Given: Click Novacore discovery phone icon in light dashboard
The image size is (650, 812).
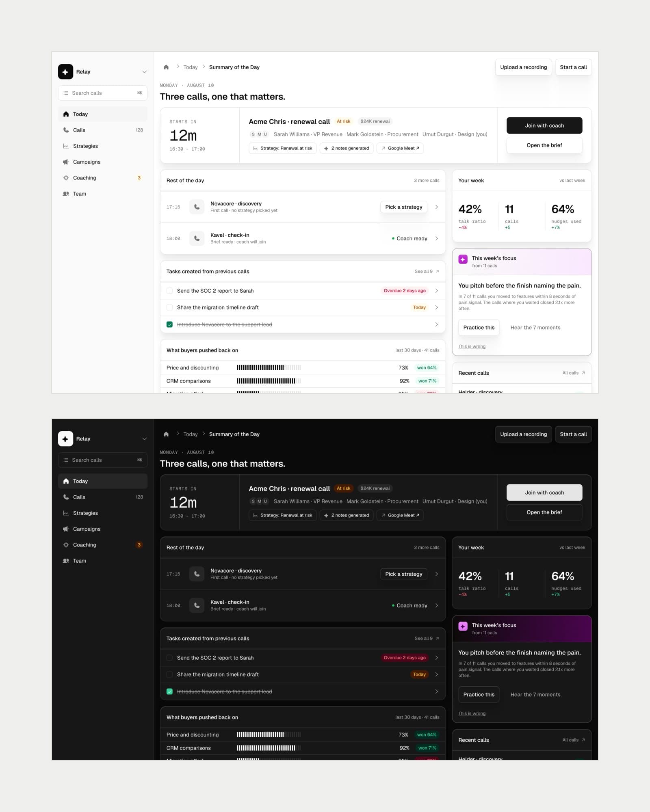Looking at the screenshot, I should pos(197,207).
